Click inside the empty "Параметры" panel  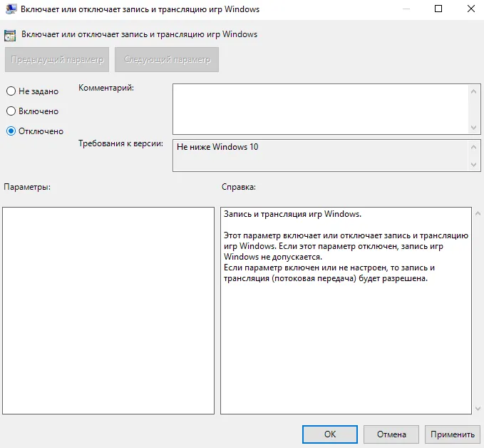pos(108,310)
